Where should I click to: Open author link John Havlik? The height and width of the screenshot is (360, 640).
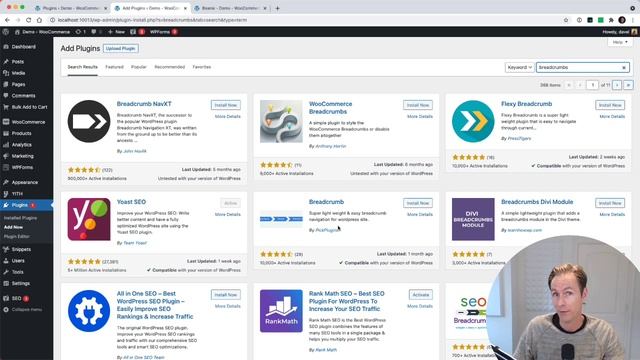tap(135, 151)
